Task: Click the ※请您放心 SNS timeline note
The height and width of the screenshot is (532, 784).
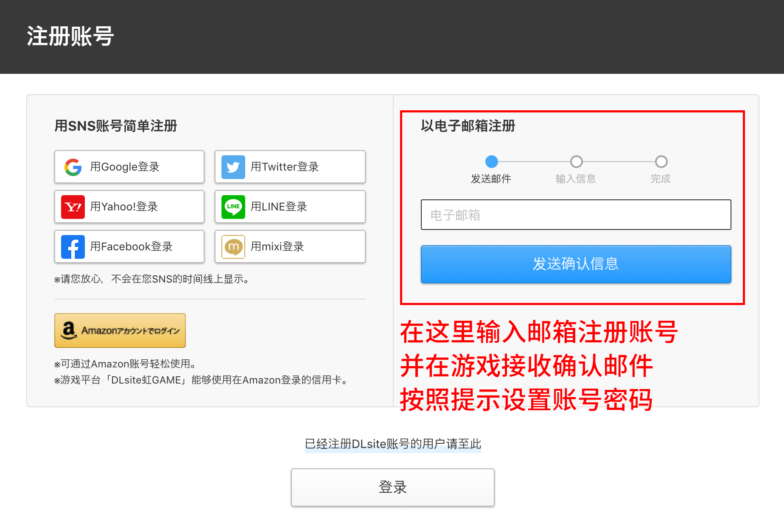Action: coord(152,279)
